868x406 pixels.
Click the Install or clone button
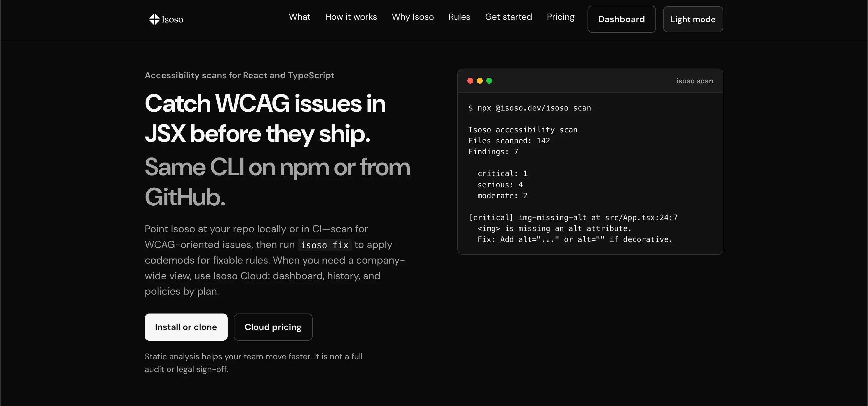(186, 327)
